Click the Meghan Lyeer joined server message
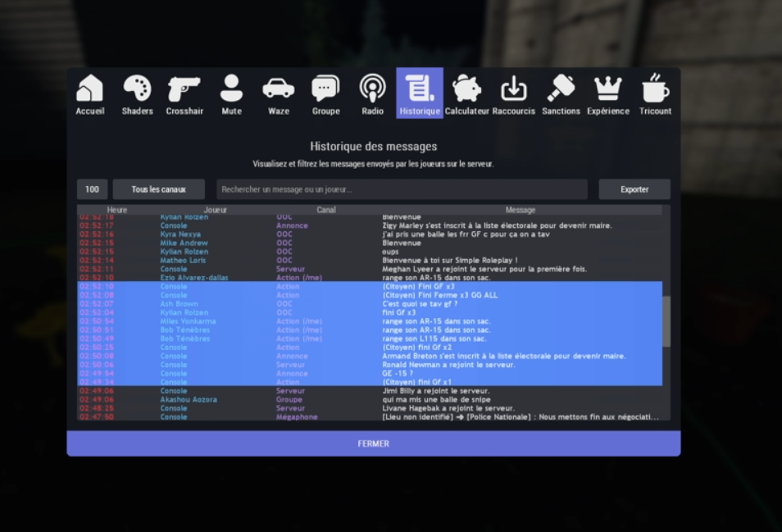 pos(484,269)
